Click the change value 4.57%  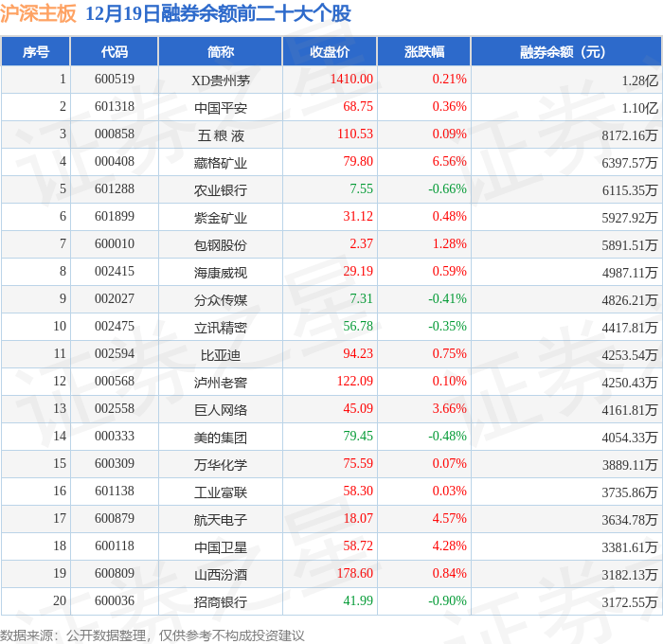[449, 519]
